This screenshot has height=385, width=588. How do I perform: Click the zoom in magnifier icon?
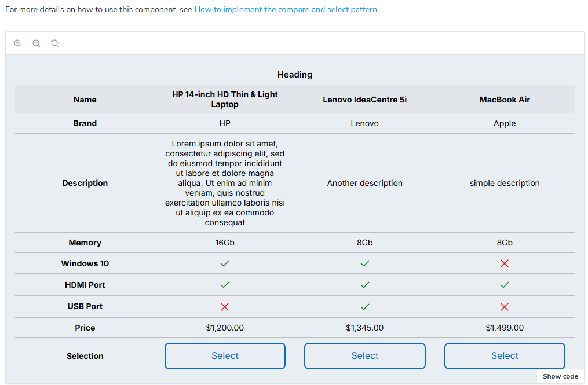17,43
